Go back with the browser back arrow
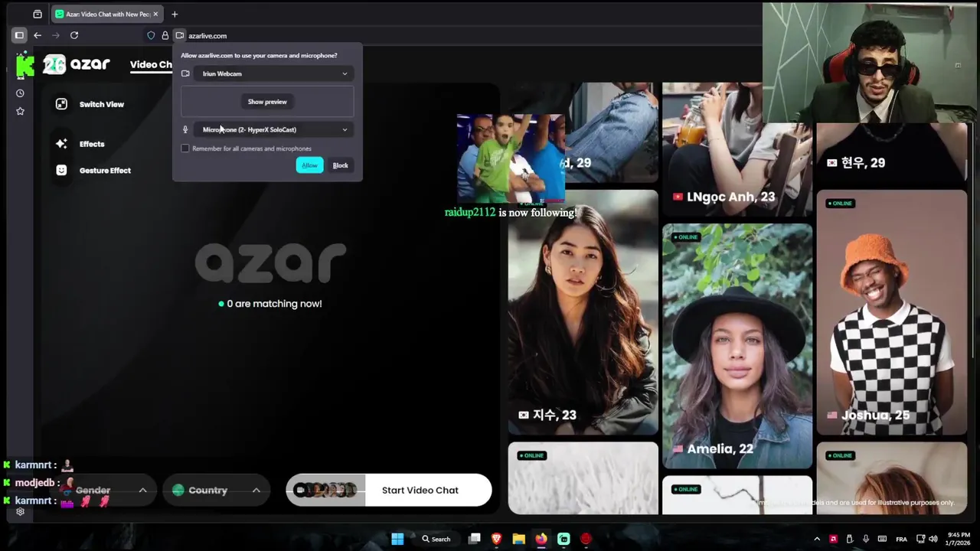This screenshot has height=551, width=980. click(38, 35)
